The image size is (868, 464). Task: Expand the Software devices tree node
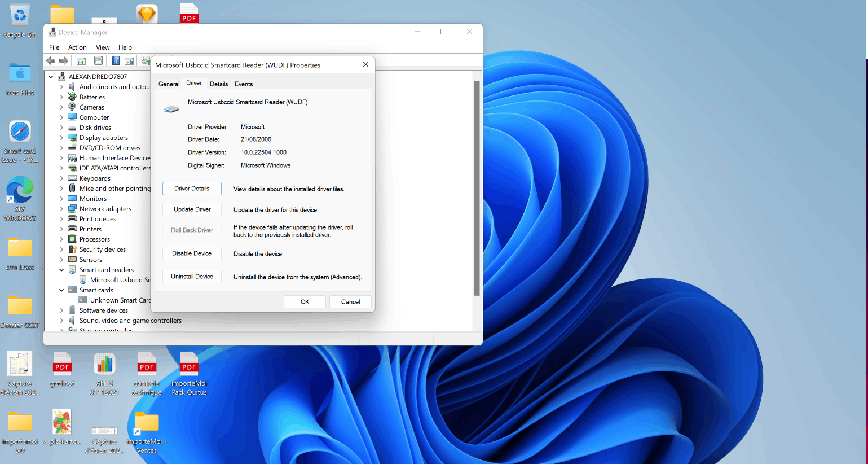point(61,310)
